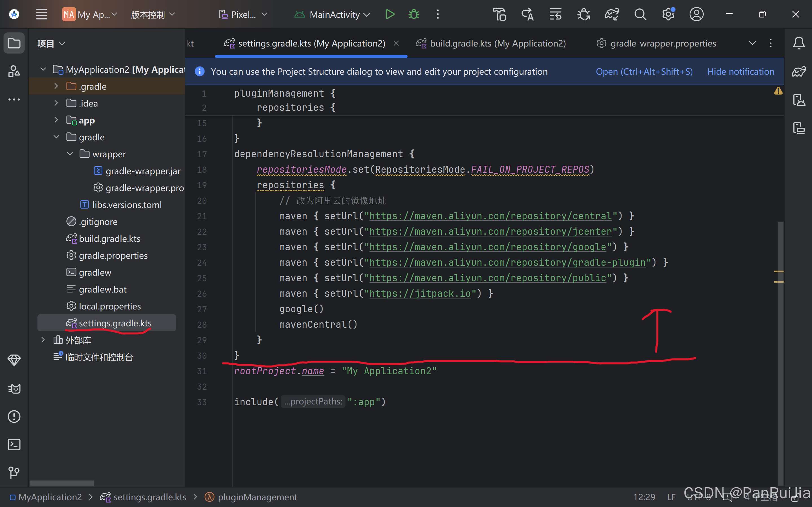Open the Pixel device selector dropdown
The width and height of the screenshot is (812, 507).
pos(244,14)
